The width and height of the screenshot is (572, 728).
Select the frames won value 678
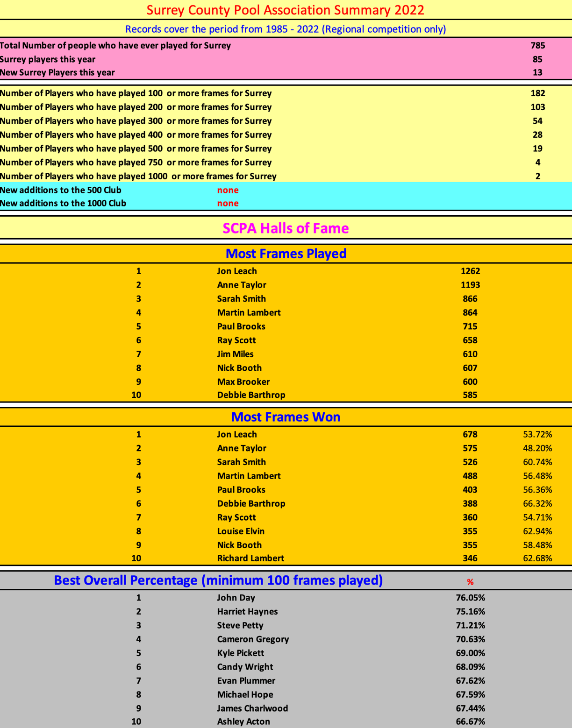tap(470, 435)
